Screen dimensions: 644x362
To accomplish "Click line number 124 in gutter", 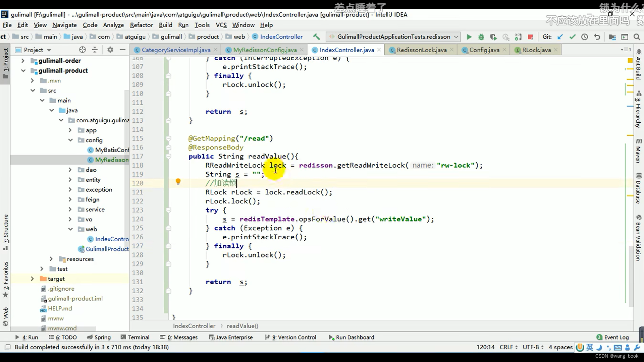I will 138,219.
